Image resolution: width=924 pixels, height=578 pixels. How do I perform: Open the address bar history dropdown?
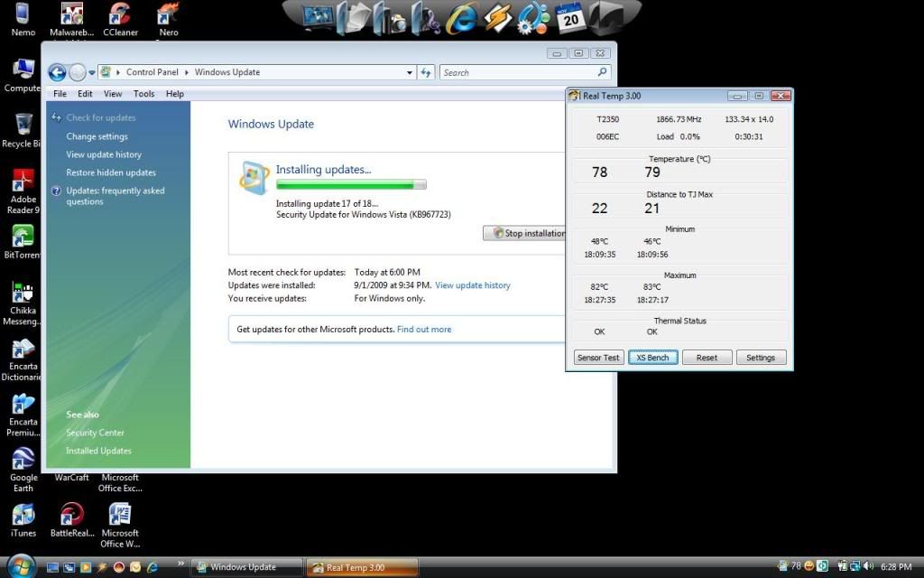[x=409, y=72]
